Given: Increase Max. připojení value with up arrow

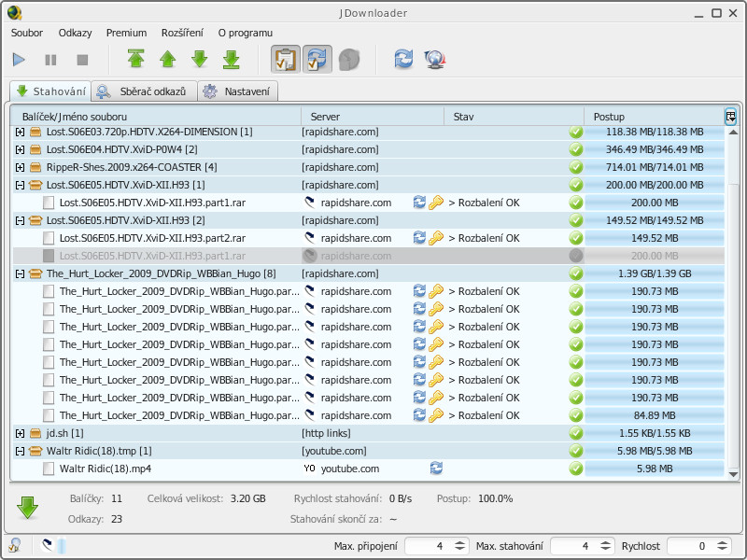Looking at the screenshot, I should [x=459, y=542].
